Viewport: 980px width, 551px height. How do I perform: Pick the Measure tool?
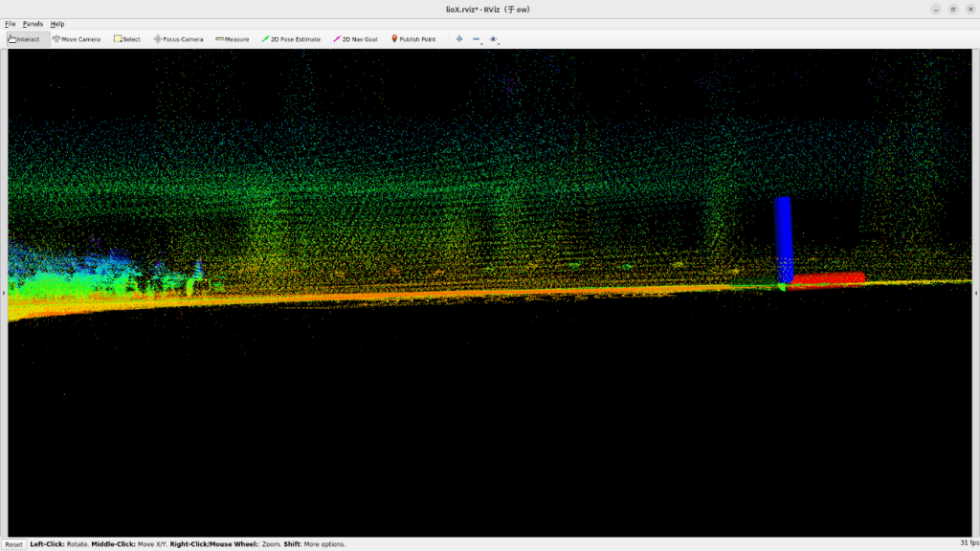(x=233, y=39)
